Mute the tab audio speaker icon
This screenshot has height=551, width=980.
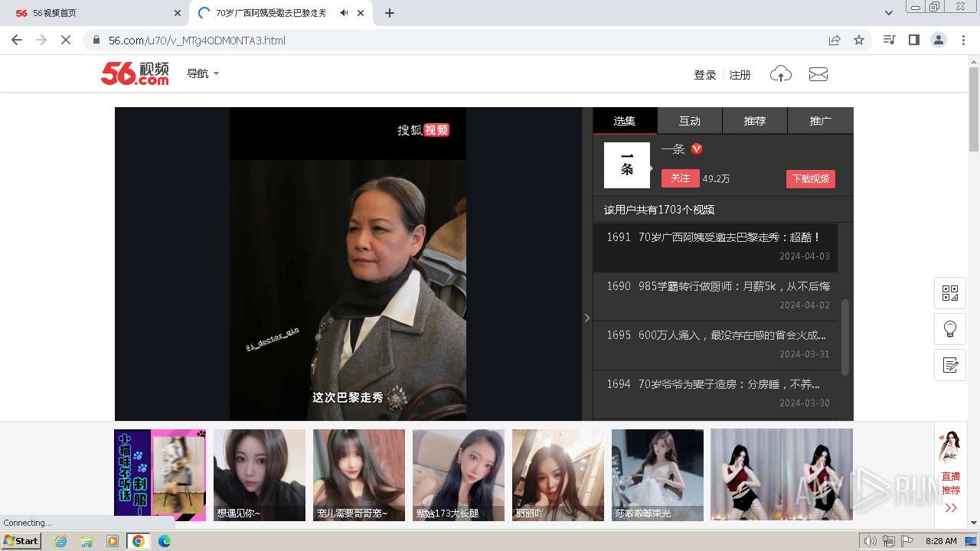[345, 13]
